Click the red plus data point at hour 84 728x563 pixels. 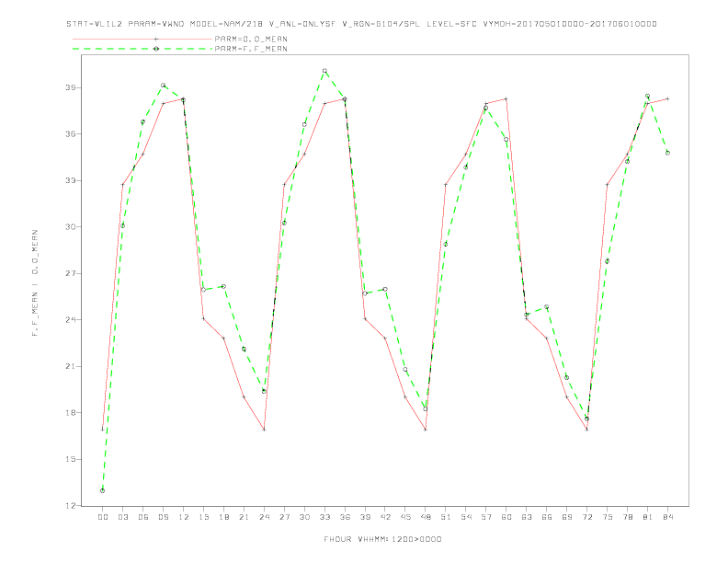[667, 98]
